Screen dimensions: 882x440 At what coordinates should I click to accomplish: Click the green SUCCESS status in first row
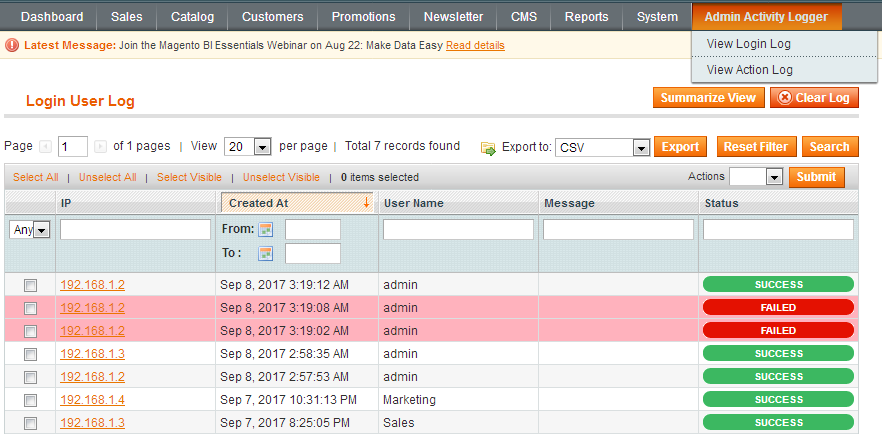778,285
